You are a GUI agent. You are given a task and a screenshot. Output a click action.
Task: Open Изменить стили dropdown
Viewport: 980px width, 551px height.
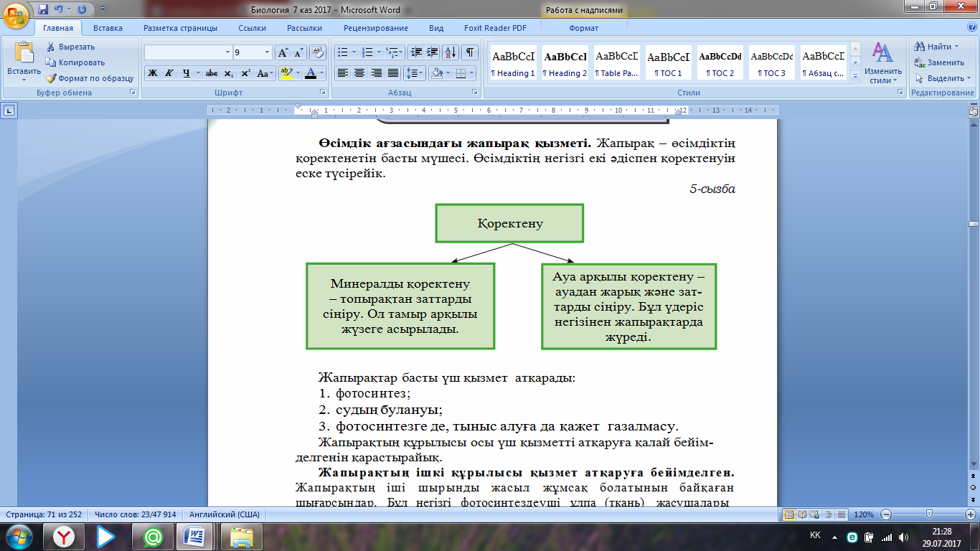coord(882,63)
